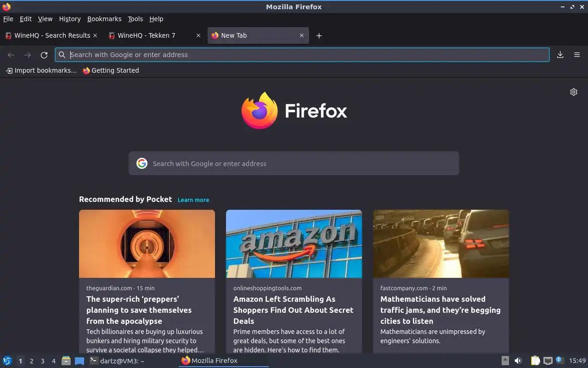The image size is (588, 368).
Task: Open the Downloads panel icon
Action: [560, 55]
